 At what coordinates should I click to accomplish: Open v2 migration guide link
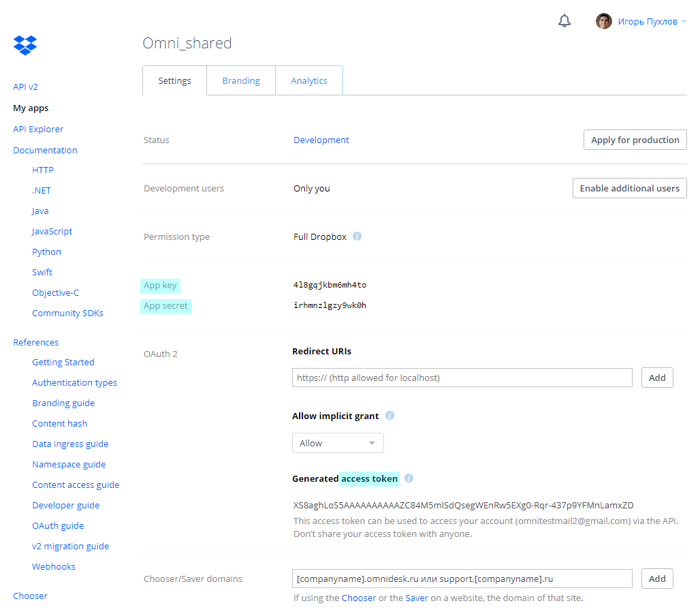pyautogui.click(x=70, y=546)
